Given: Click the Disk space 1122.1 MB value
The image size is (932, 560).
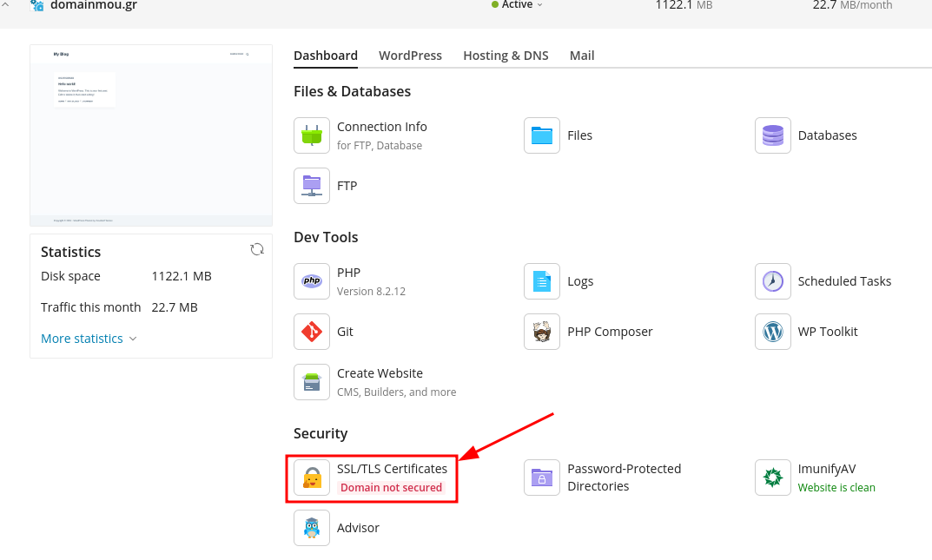Looking at the screenshot, I should 182,276.
